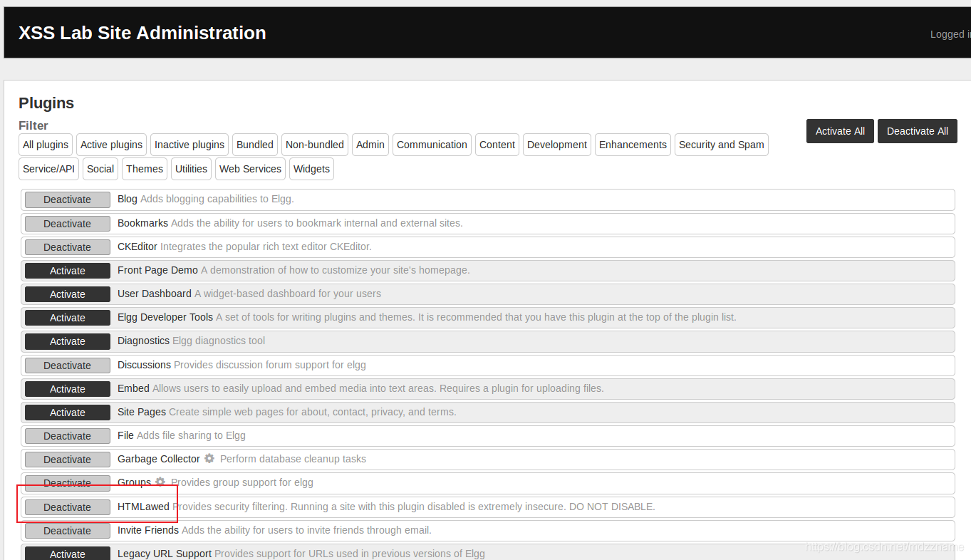Viewport: 971px width, 560px height.
Task: Select the Social filter
Action: (100, 169)
